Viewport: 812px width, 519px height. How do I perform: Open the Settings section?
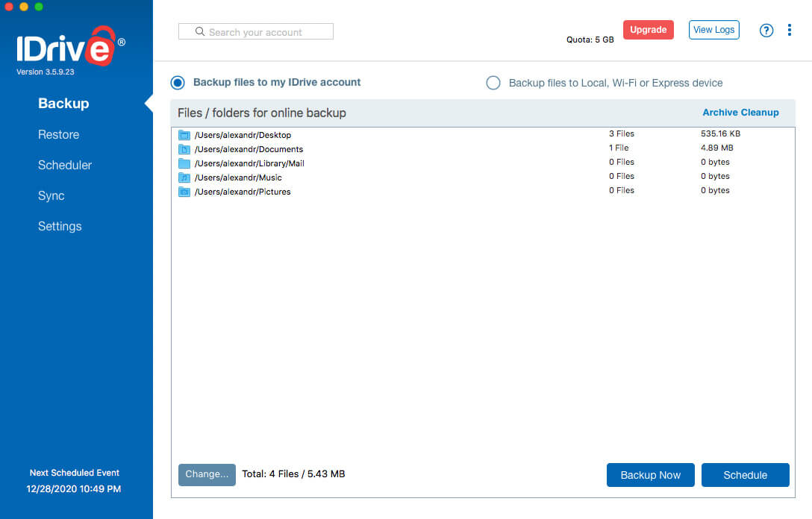click(60, 226)
